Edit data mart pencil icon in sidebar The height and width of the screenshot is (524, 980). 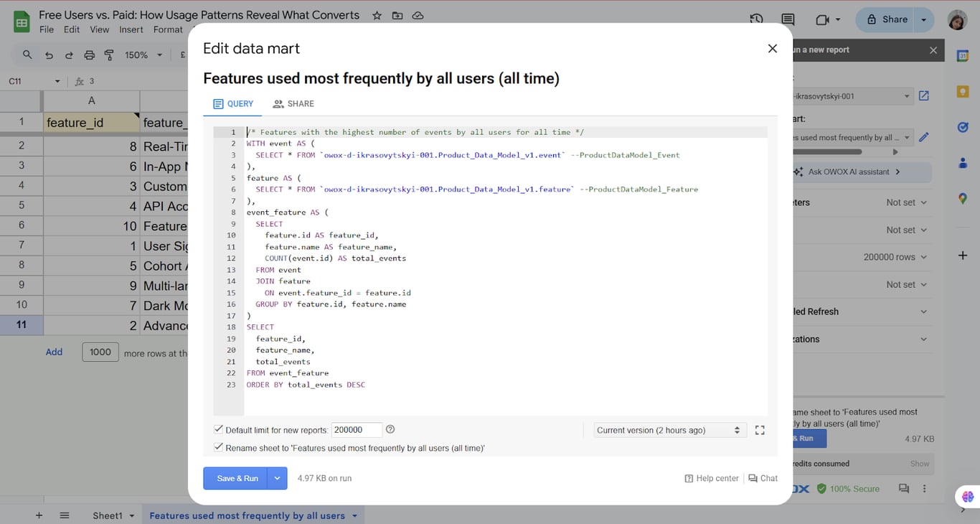click(924, 137)
